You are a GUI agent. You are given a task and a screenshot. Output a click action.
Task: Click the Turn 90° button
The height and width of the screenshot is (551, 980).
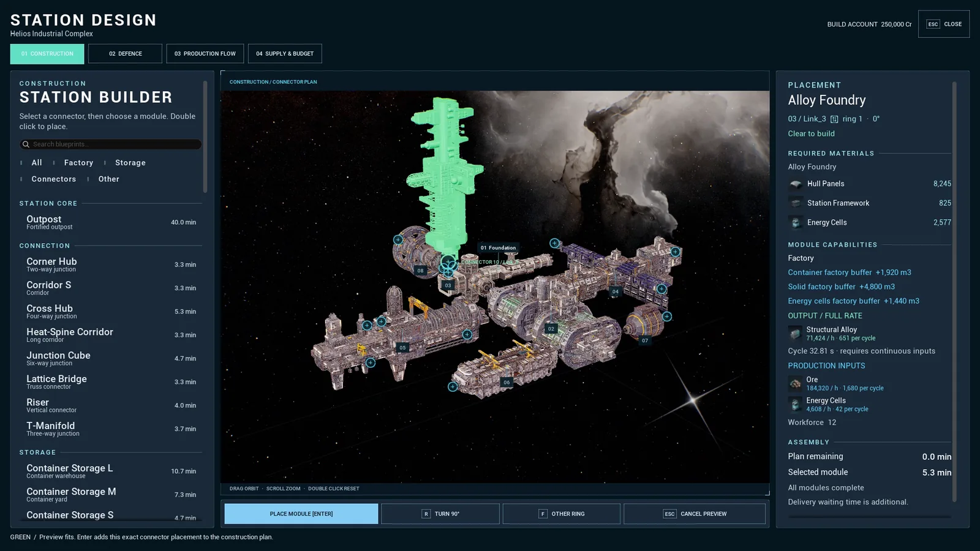point(440,514)
